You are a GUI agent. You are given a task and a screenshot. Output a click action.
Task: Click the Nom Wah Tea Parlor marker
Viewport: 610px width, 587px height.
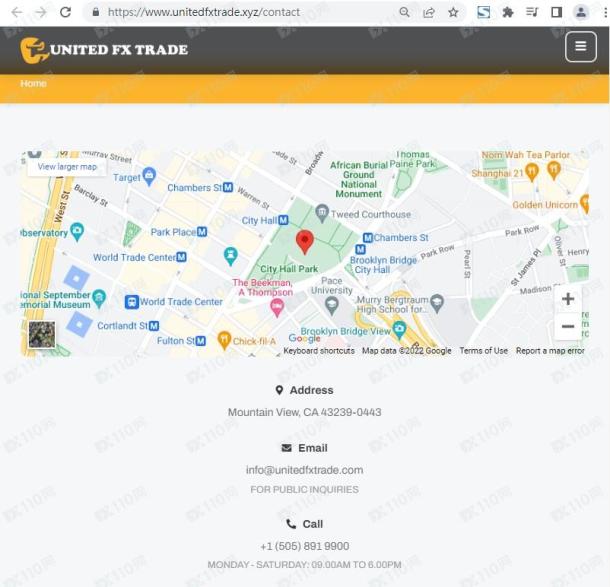pos(554,169)
